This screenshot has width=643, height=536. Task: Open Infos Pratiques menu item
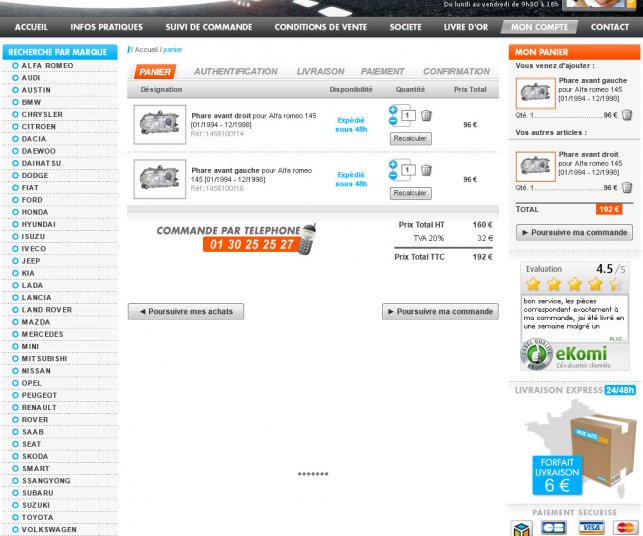click(x=107, y=27)
